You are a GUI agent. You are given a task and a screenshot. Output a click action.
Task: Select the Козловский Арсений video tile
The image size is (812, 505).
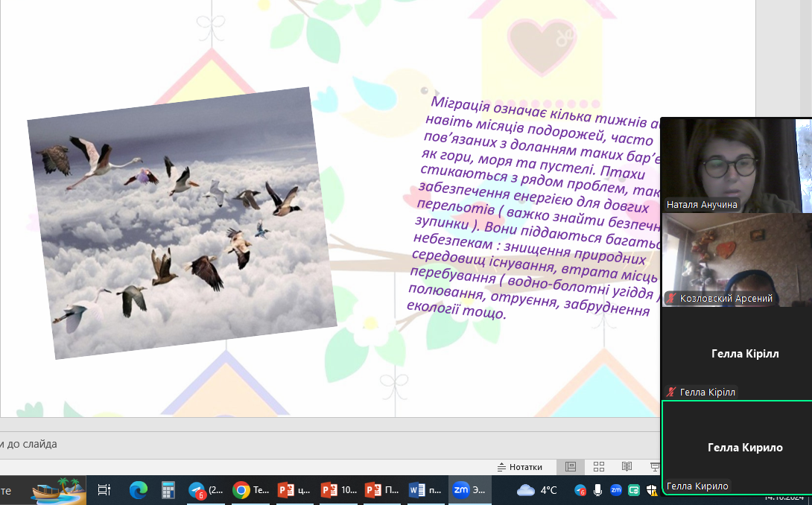tap(737, 260)
